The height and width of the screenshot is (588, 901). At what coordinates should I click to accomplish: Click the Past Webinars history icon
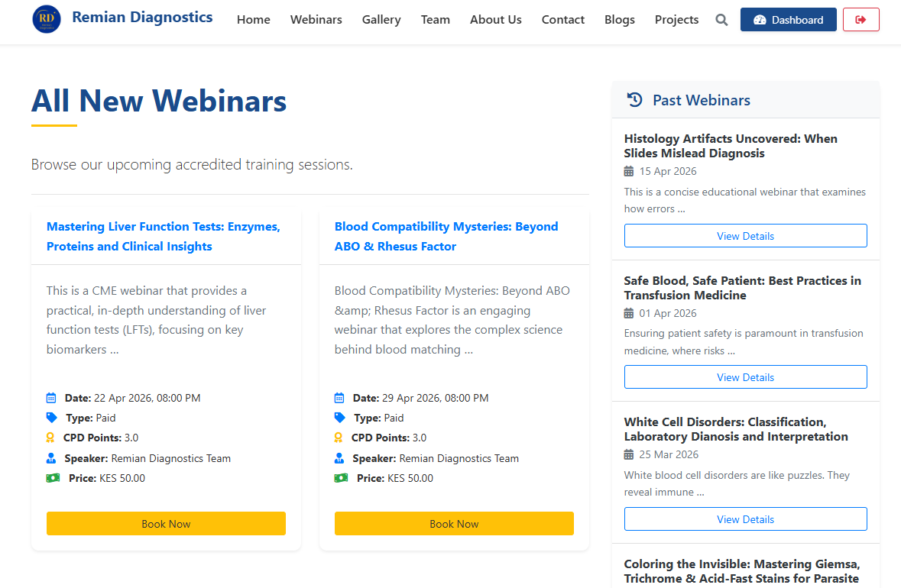point(634,100)
